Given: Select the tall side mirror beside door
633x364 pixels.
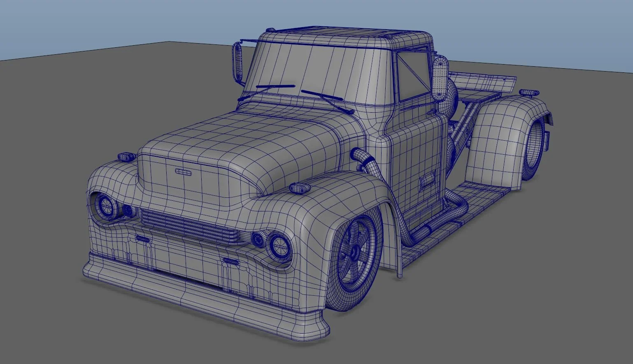Looking at the screenshot, I should pos(441,78).
